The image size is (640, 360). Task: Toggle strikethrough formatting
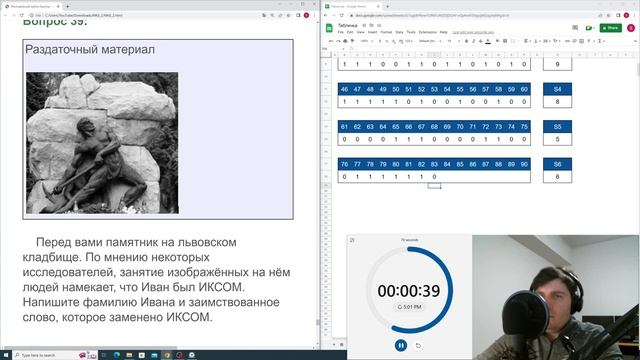(x=480, y=41)
